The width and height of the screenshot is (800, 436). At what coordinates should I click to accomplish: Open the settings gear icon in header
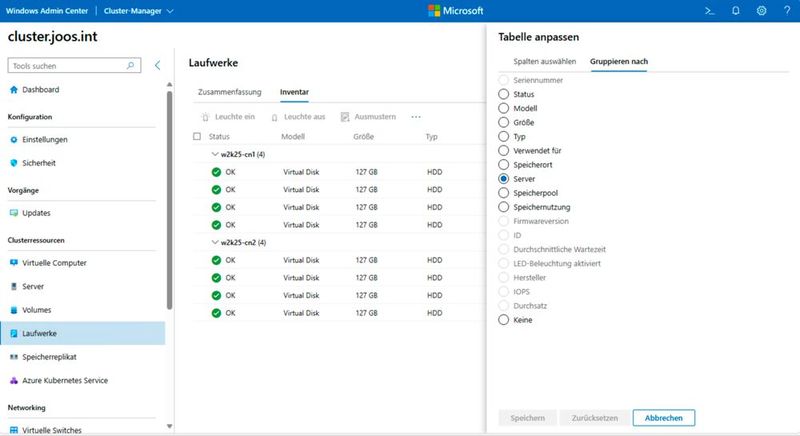pyautogui.click(x=761, y=11)
